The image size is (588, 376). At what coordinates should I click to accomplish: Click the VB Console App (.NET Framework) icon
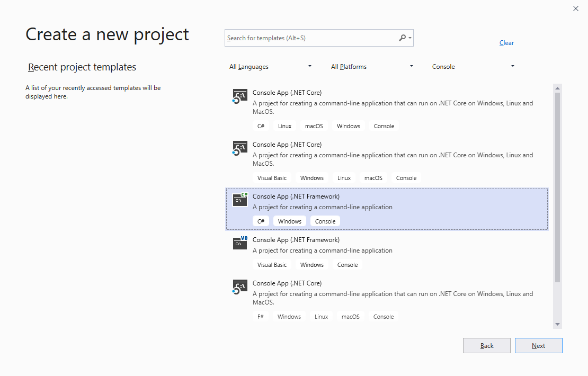(x=239, y=243)
